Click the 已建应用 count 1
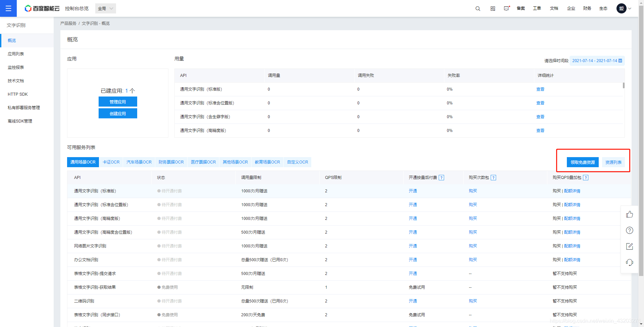The image size is (644, 327). tap(126, 91)
